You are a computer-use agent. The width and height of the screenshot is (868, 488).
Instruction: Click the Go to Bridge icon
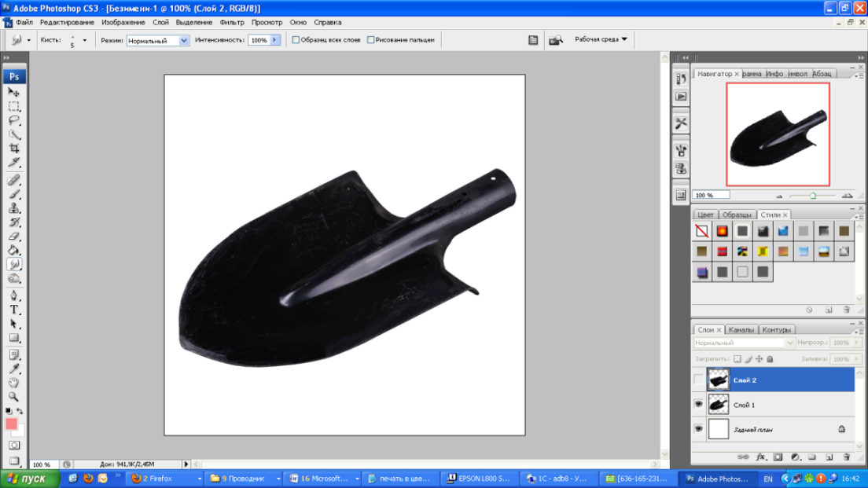[x=555, y=40]
